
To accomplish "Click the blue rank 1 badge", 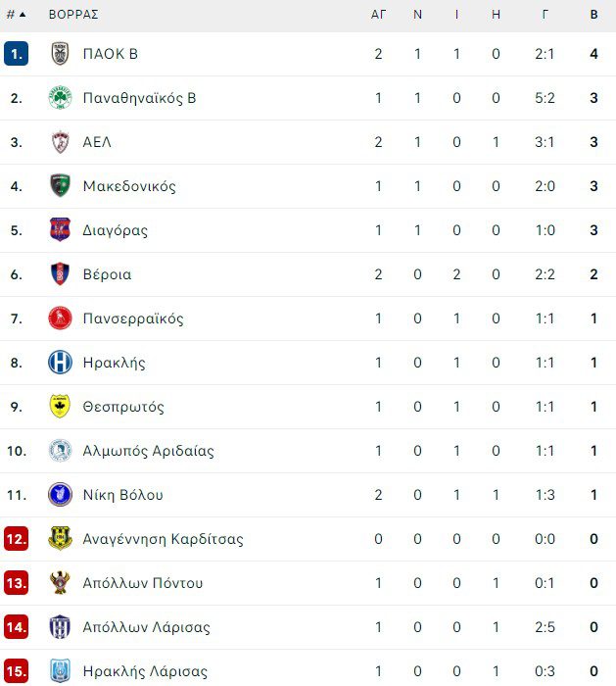I will coord(16,54).
